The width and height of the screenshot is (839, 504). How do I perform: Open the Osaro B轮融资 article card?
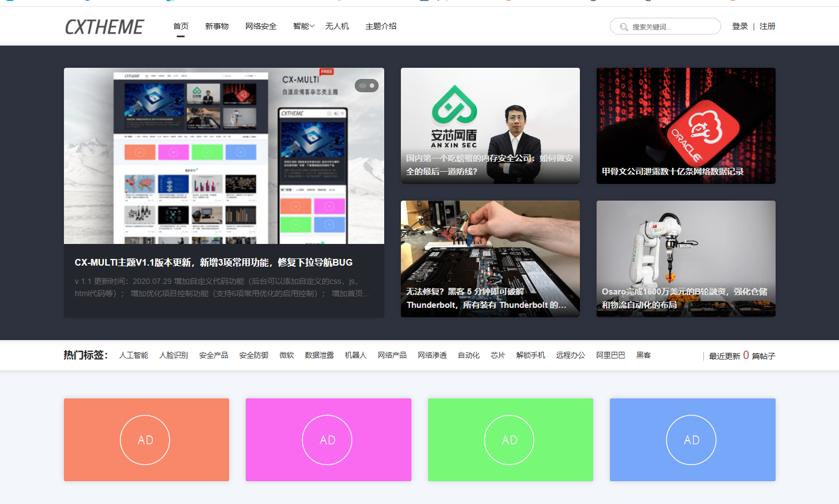coord(686,259)
